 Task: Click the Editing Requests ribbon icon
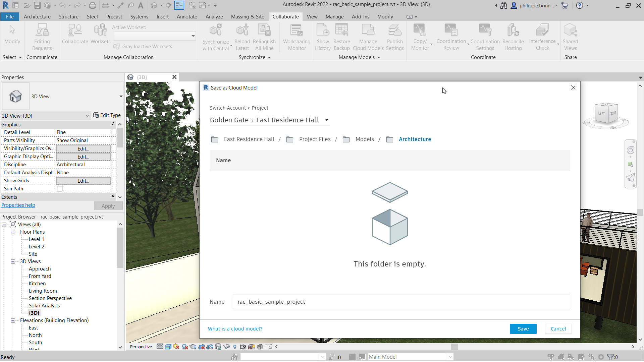tap(42, 30)
